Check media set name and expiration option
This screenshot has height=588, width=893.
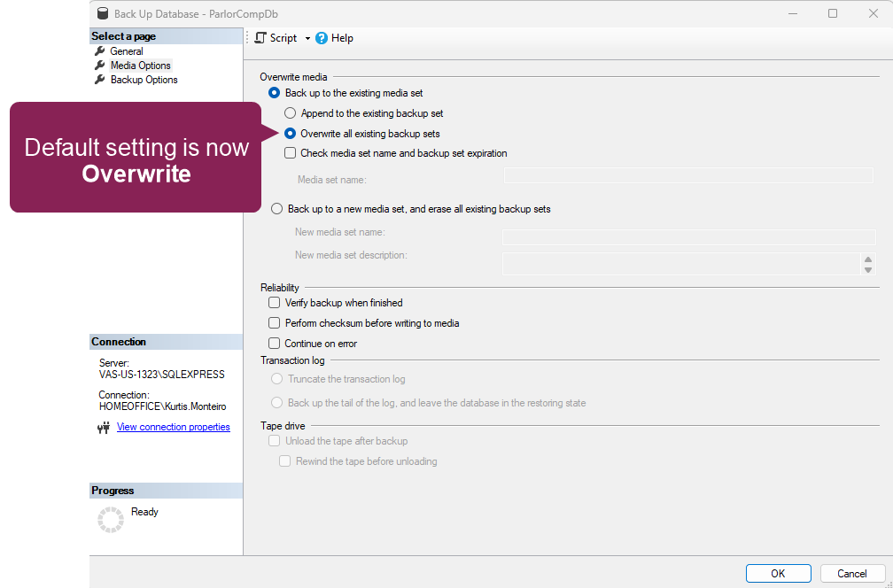290,153
